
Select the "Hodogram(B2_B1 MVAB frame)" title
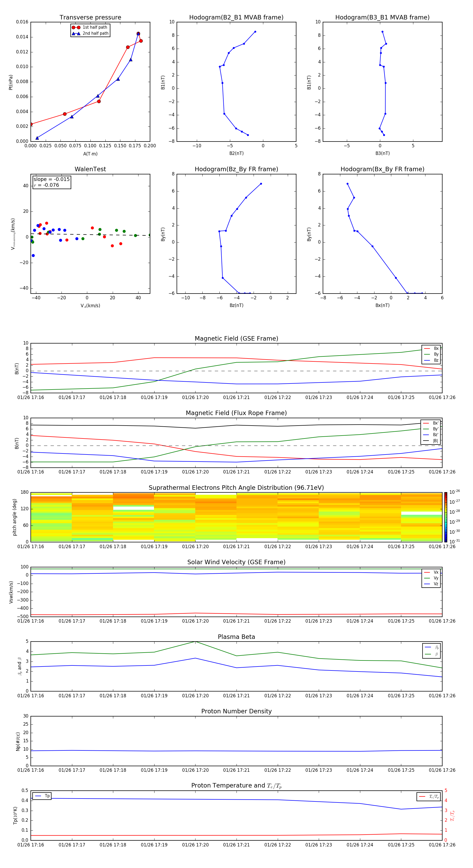(x=236, y=18)
